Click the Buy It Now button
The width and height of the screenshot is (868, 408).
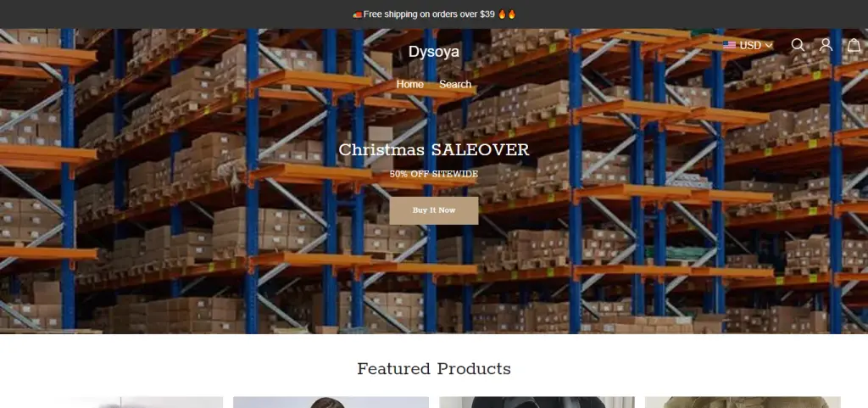433,210
